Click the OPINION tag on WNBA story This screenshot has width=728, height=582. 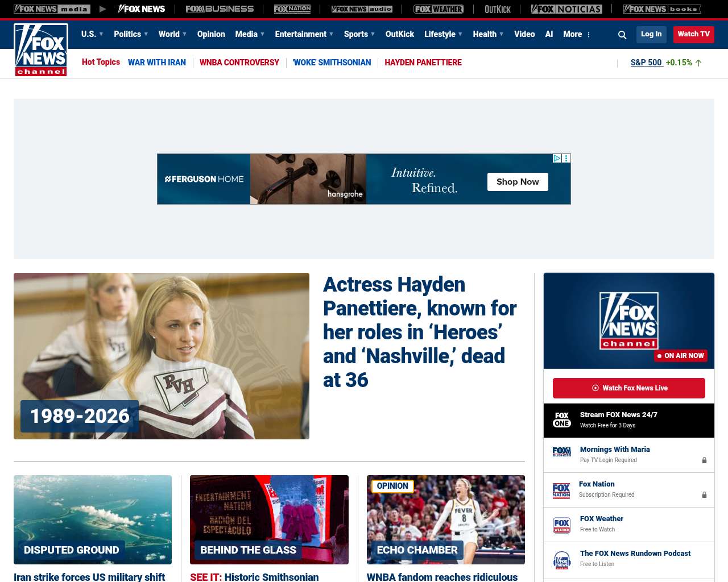[x=392, y=487]
